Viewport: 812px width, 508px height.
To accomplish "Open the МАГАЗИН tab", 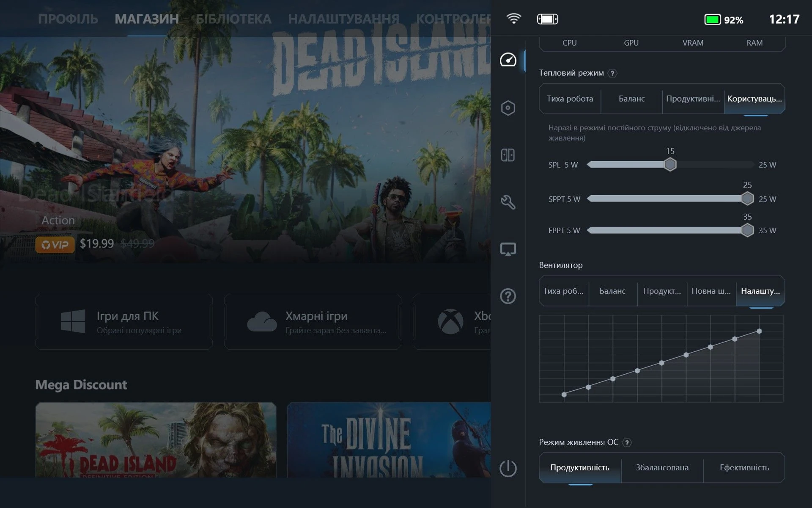I will coord(147,19).
